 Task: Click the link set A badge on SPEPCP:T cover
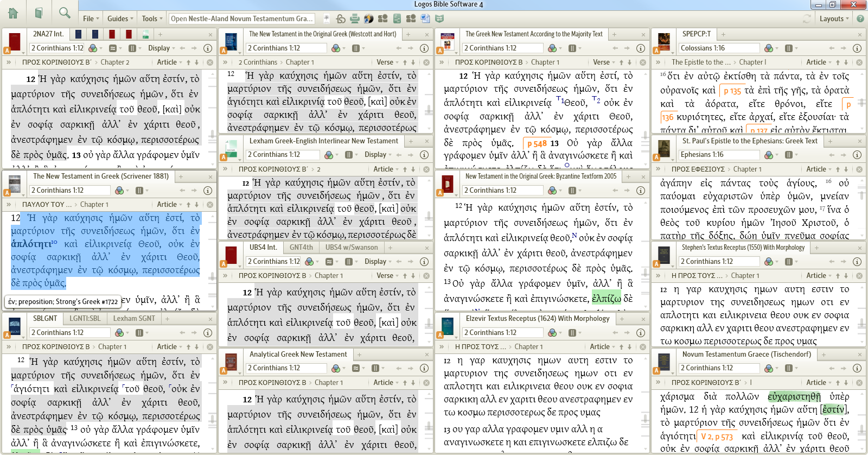click(x=656, y=50)
